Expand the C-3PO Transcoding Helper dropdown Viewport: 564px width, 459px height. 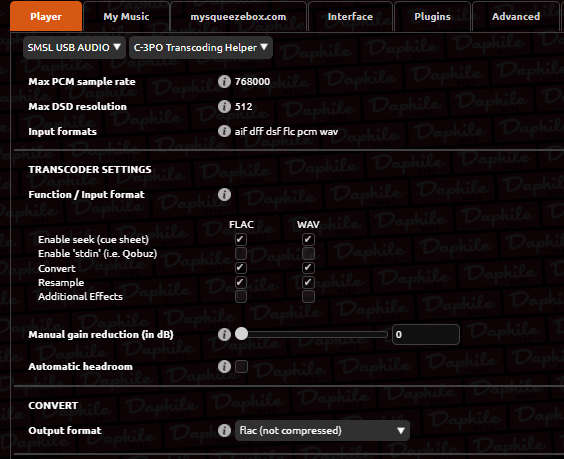pos(201,47)
